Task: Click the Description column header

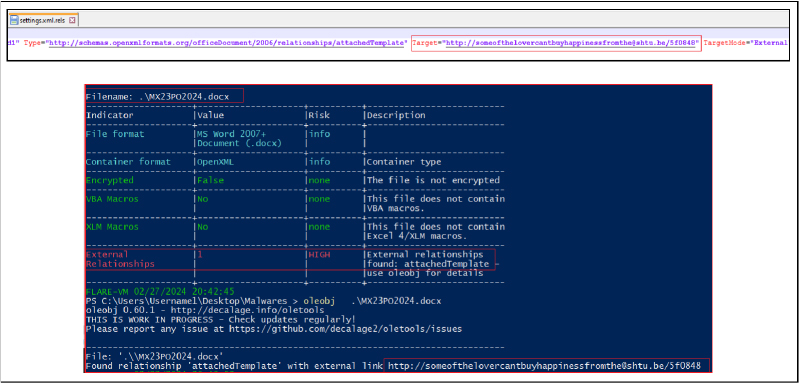Action: coord(396,116)
